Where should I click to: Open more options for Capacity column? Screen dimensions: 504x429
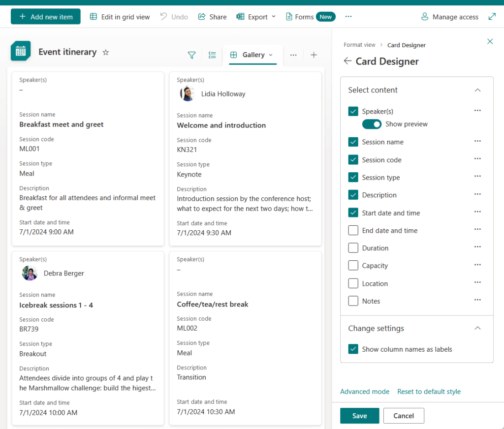pyautogui.click(x=477, y=265)
